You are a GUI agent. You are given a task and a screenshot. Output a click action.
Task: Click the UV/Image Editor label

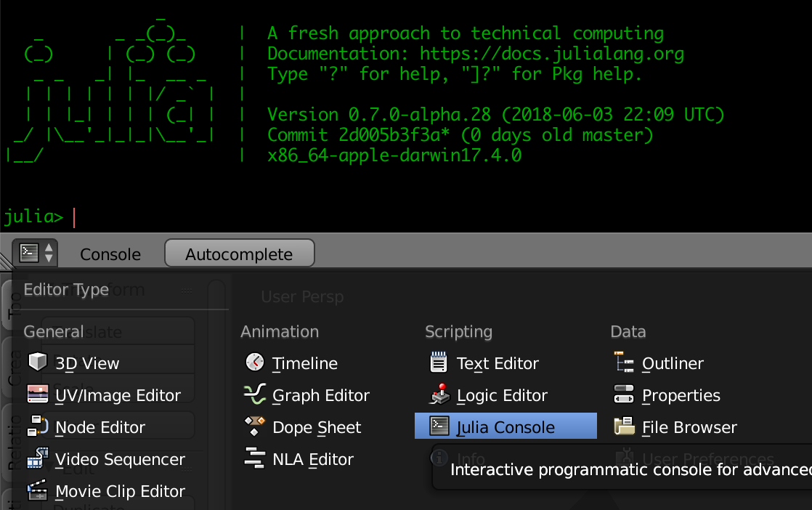[x=118, y=395]
